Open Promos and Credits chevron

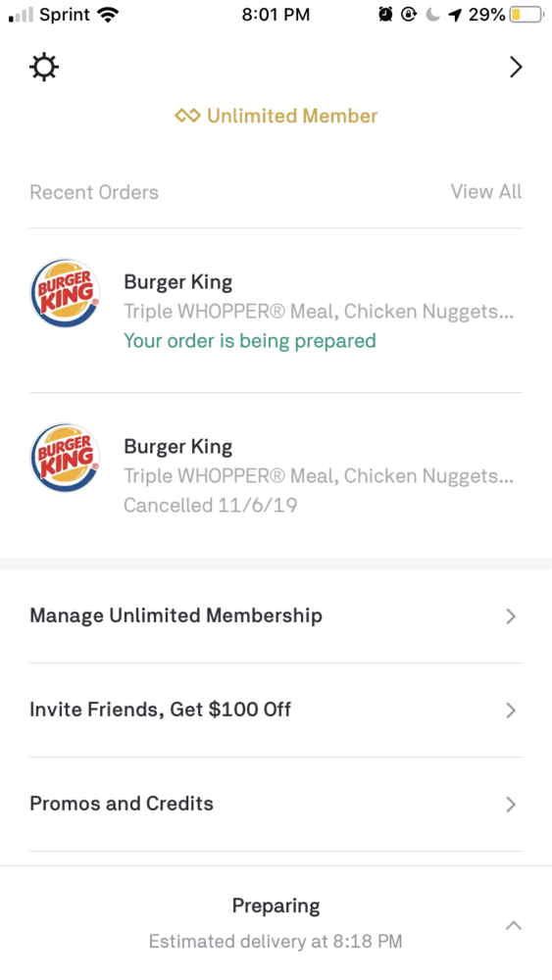pos(511,805)
